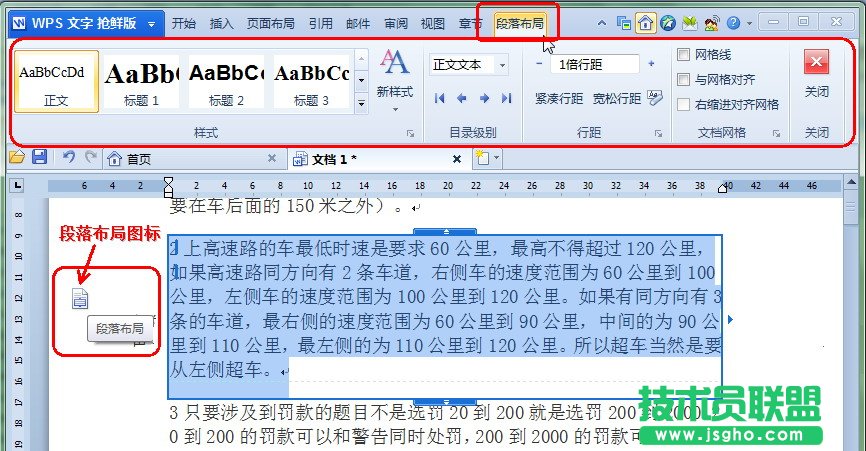Click the green envelope feedback icon
Image resolution: width=866 pixels, height=451 pixels.
(689, 23)
